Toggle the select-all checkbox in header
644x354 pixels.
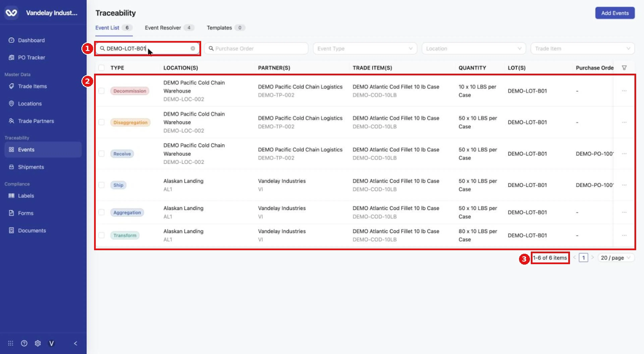point(101,68)
